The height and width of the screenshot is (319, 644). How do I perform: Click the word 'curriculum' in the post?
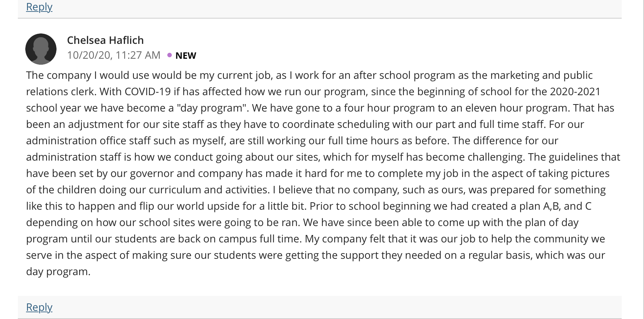[174, 190]
